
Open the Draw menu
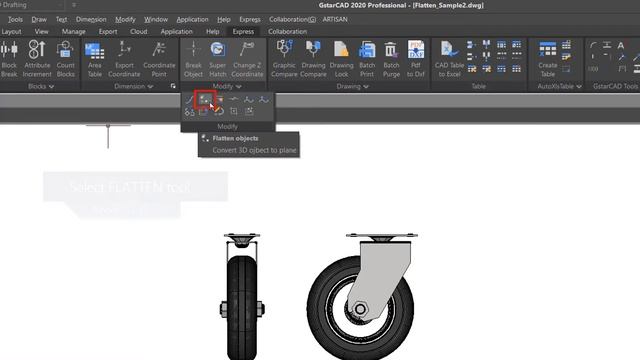pos(39,19)
